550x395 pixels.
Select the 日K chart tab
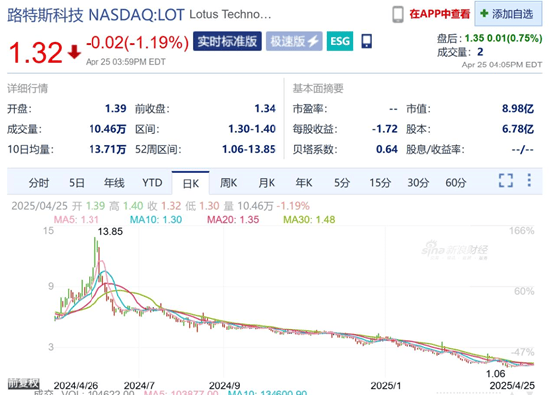[x=190, y=183]
